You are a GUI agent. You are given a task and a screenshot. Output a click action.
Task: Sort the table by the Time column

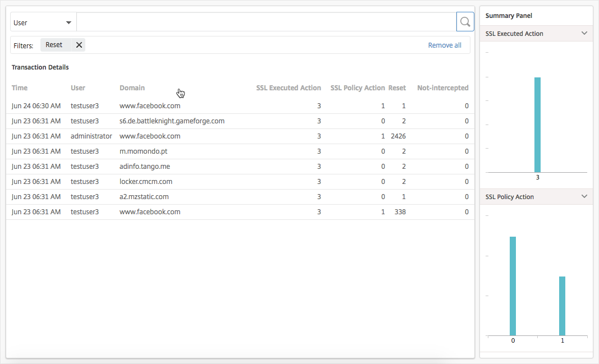coord(19,87)
